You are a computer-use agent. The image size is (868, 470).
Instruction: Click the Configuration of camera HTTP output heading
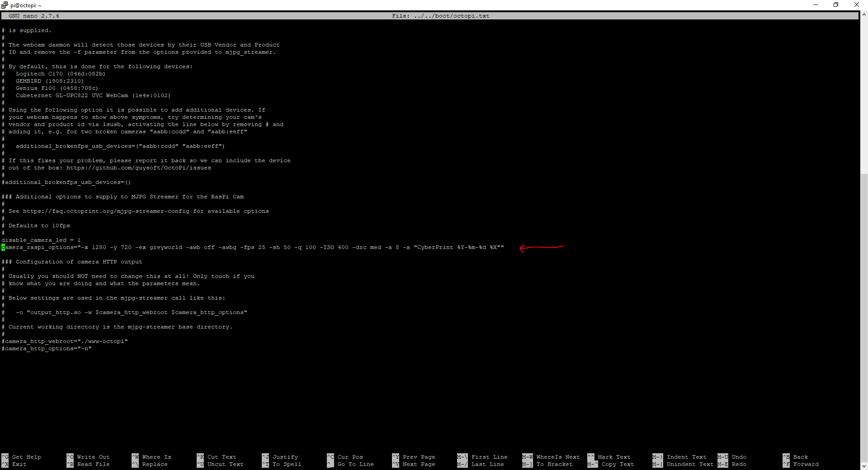[72, 262]
